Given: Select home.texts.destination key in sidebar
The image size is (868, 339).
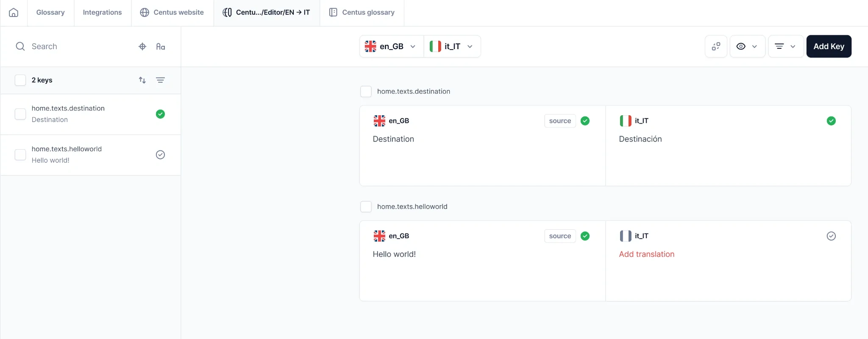Looking at the screenshot, I should (91, 114).
